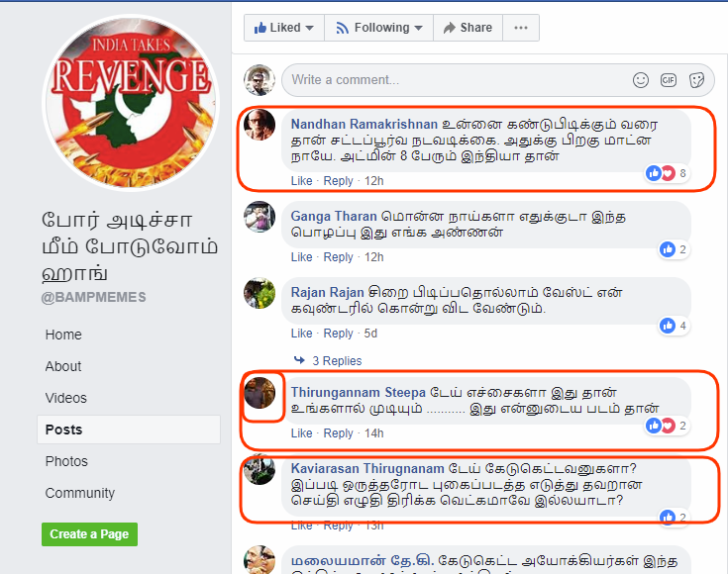Toggle the Liked button on the page

pos(283,28)
